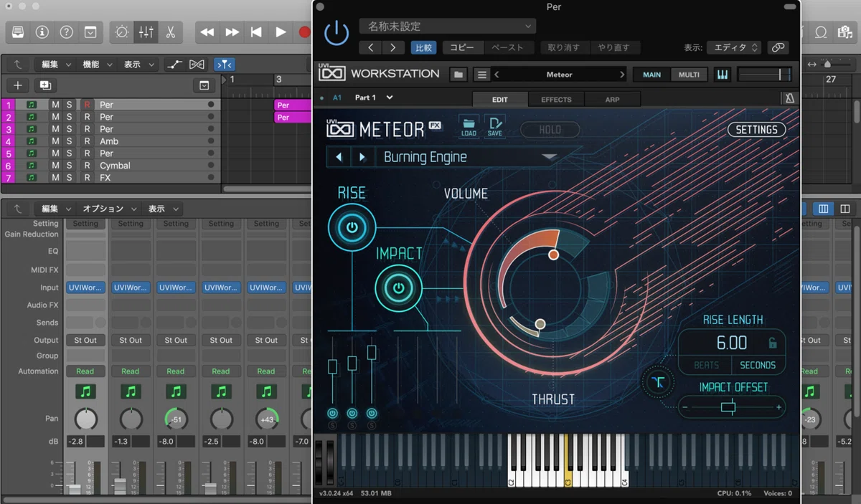Record-enable the Cymbal track
The width and height of the screenshot is (861, 504).
[x=87, y=166]
